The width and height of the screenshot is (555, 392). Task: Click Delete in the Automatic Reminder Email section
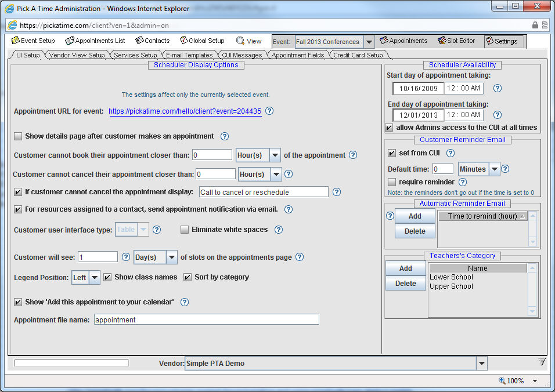coord(415,231)
